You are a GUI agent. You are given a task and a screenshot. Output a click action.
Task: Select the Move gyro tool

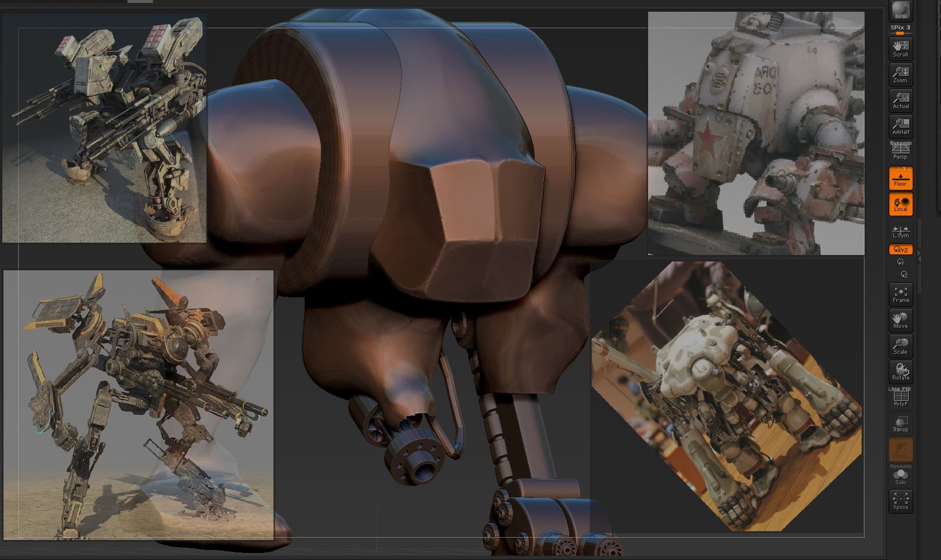pos(900,320)
